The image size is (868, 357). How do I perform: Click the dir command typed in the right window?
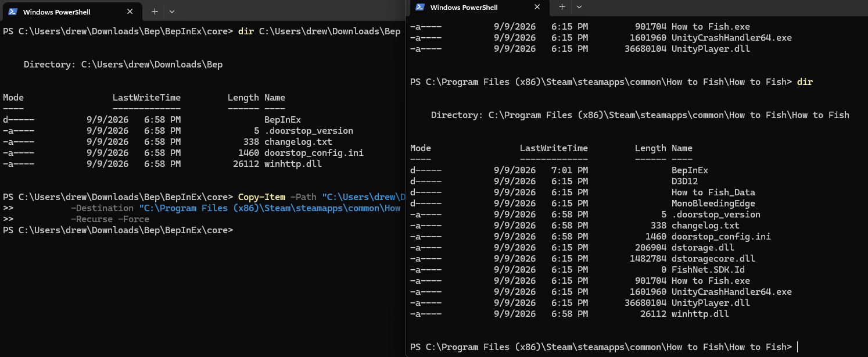(805, 82)
